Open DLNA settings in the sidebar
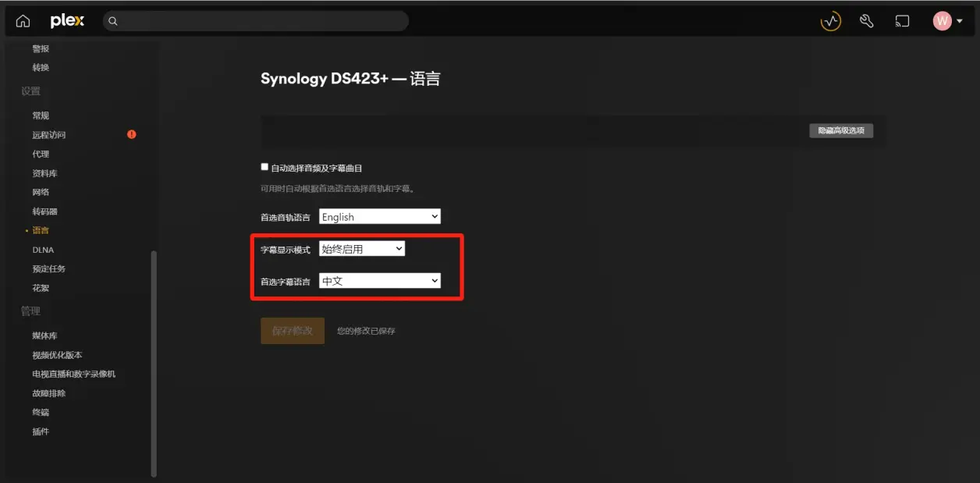 (x=43, y=250)
